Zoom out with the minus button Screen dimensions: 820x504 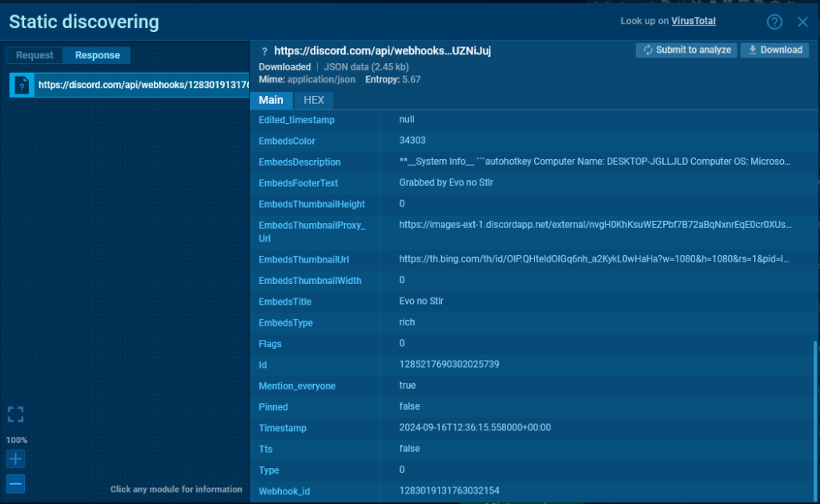[x=16, y=483]
